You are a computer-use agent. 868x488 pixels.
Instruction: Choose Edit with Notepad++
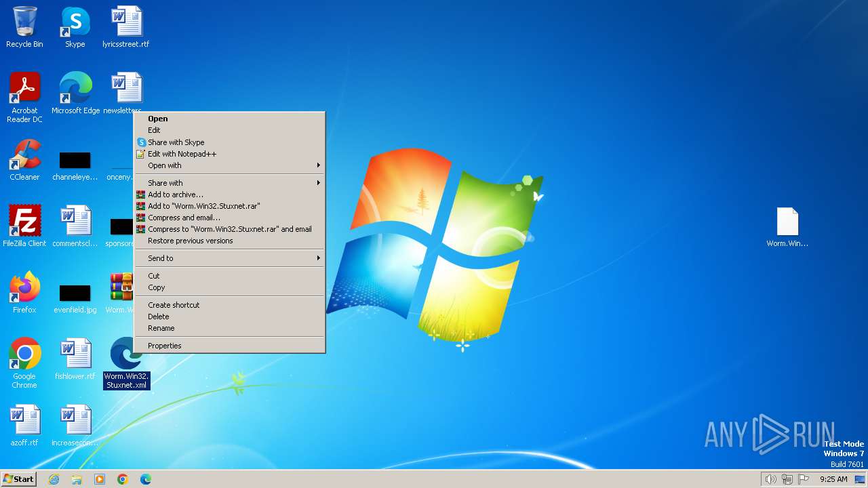click(x=230, y=154)
